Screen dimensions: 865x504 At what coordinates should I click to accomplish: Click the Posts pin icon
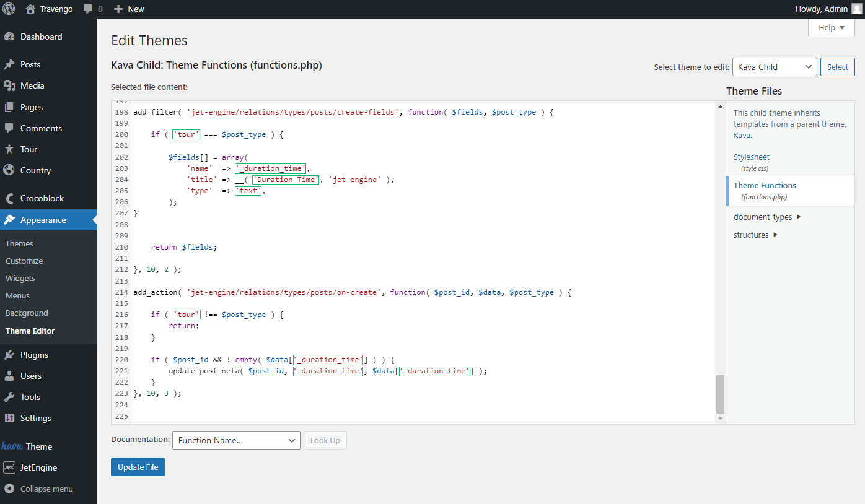pyautogui.click(x=9, y=64)
